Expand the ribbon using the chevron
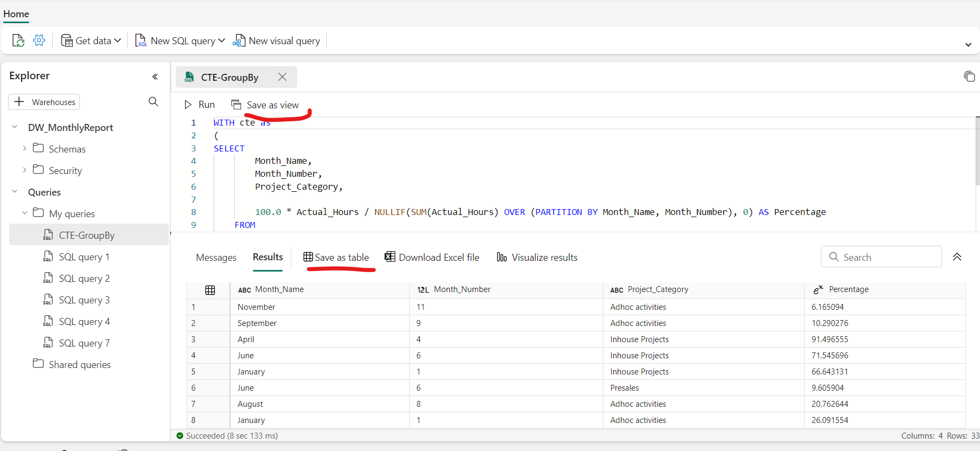The height and width of the screenshot is (451, 980). pos(968,45)
